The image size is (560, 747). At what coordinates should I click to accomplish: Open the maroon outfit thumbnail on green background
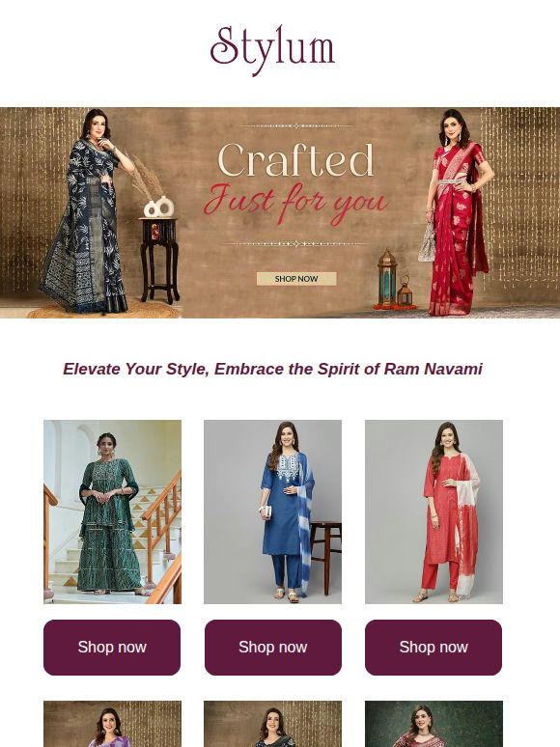pos(434,724)
